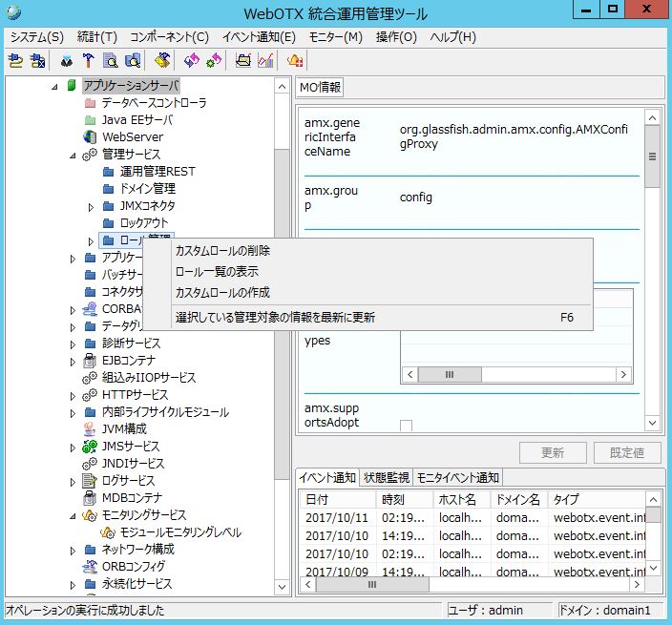The width and height of the screenshot is (672, 625).
Task: Expand the HTTPサービス tree node
Action: (74, 395)
